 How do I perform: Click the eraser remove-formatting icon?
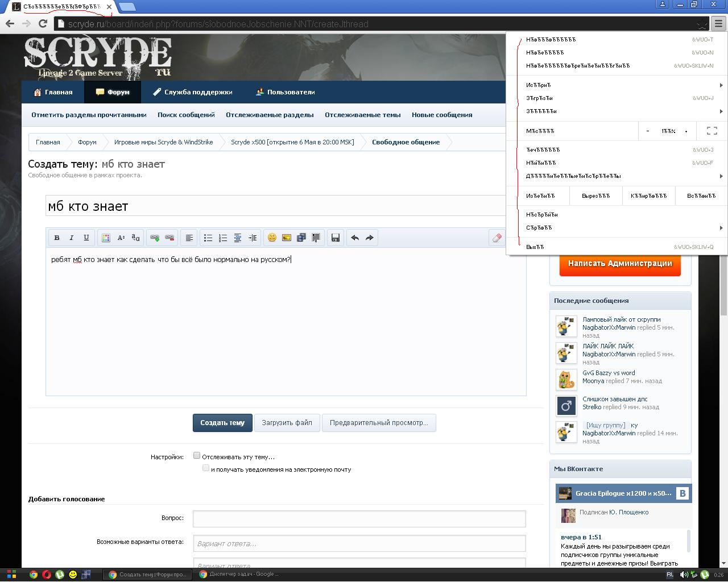(497, 238)
